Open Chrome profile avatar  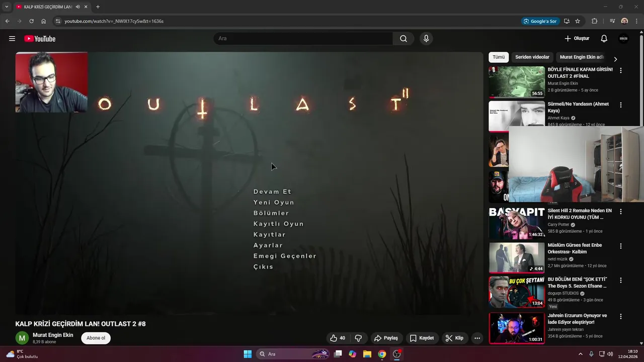tap(624, 21)
